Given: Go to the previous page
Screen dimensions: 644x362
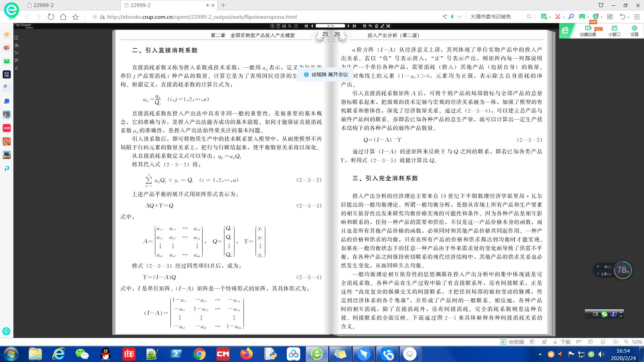Looking at the screenshot, I should [x=312, y=26].
